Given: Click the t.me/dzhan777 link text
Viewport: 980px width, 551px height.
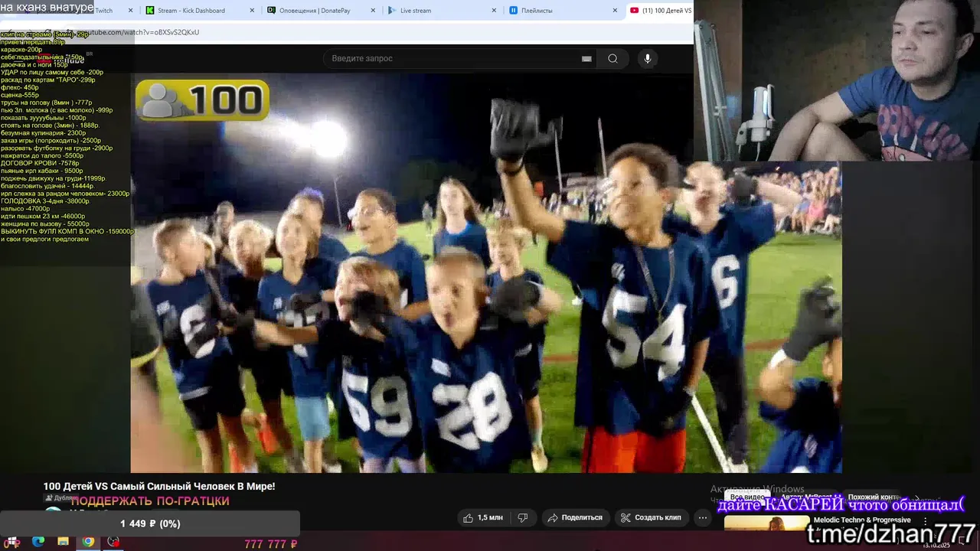Looking at the screenshot, I should click(892, 533).
